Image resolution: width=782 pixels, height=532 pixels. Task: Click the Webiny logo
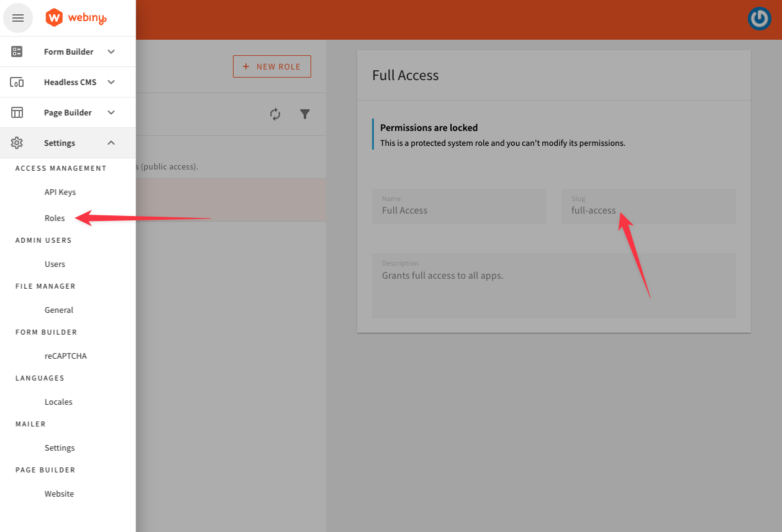tap(76, 18)
